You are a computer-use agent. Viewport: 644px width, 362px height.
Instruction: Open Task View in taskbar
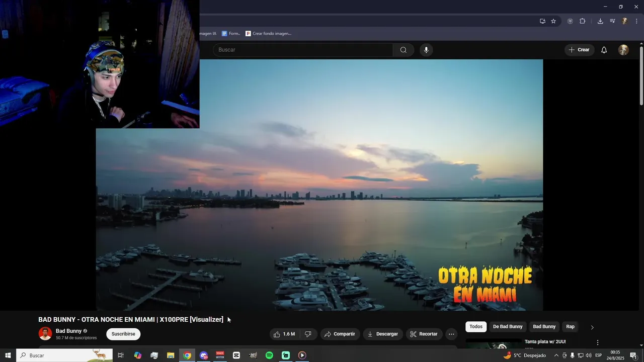[121, 355]
